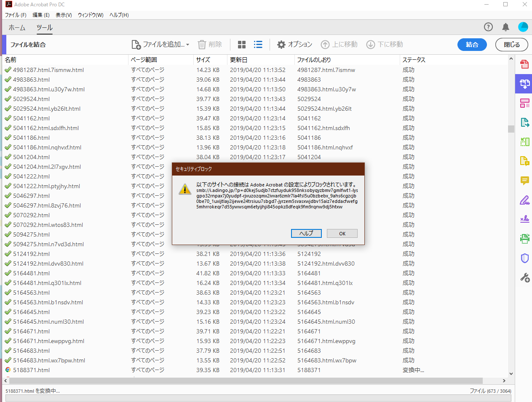The height and width of the screenshot is (402, 532).
Task: Select the Combine Files tool in sidebar
Action: click(524, 83)
